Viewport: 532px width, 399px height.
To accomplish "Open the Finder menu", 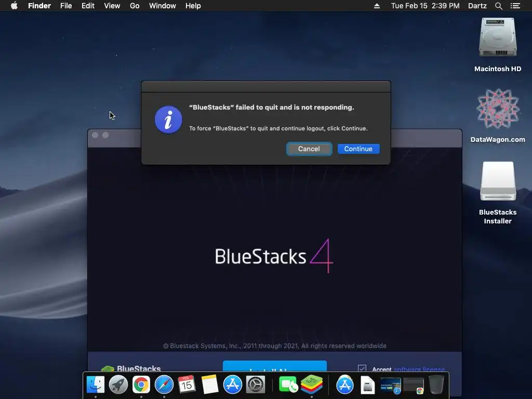I will tap(39, 6).
